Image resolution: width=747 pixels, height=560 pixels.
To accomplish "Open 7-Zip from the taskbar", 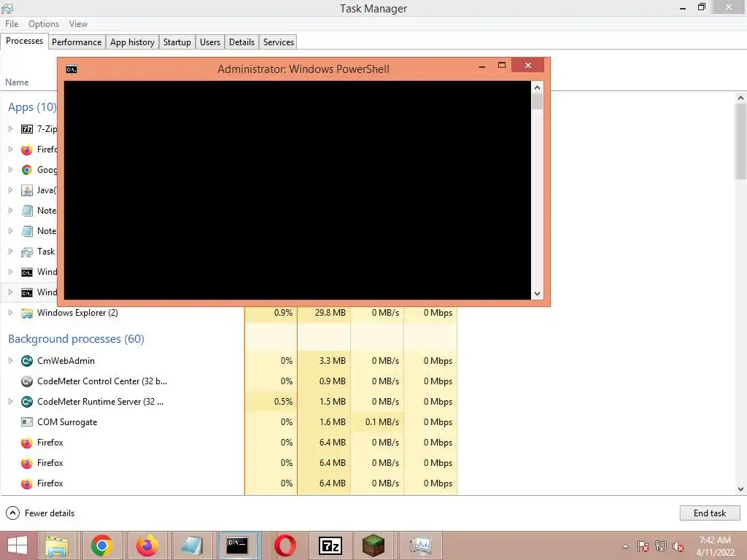I will (x=330, y=545).
